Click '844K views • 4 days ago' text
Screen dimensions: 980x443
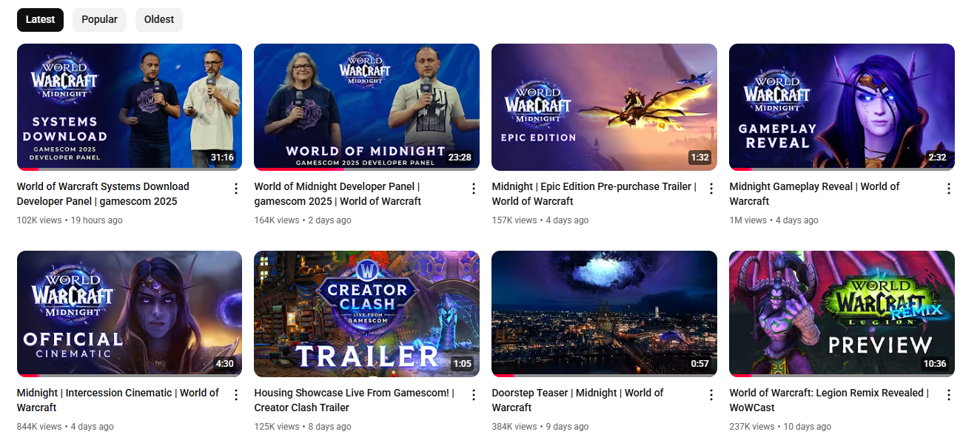[65, 427]
